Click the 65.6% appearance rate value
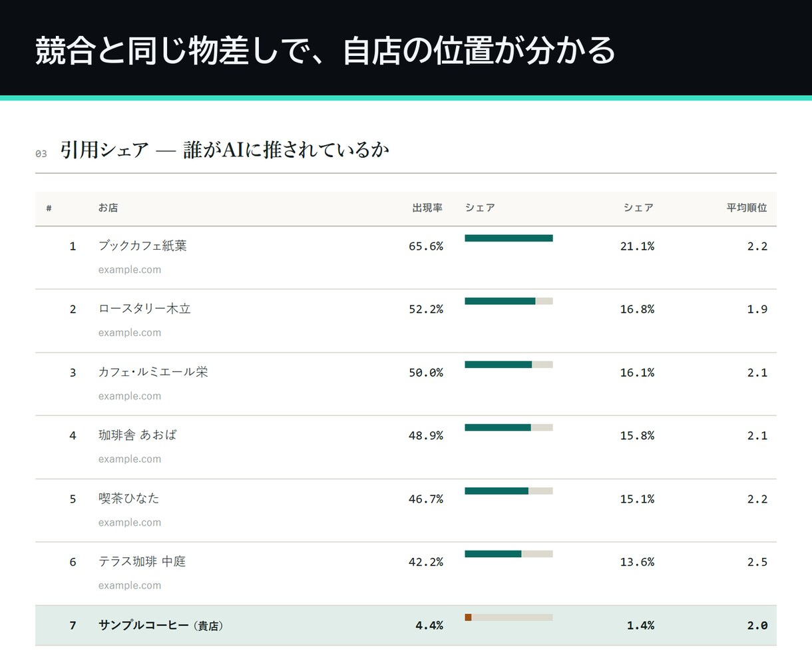Screen dimensions: 812x671 tap(426, 246)
